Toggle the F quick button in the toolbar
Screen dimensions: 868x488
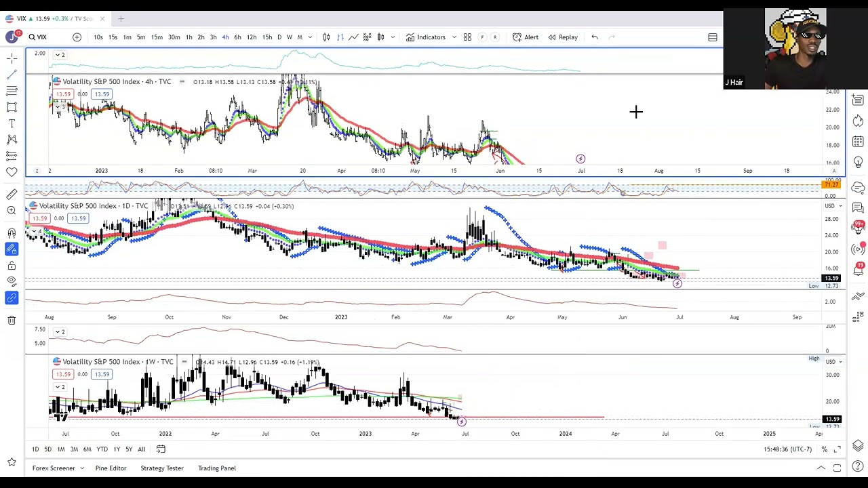pyautogui.click(x=482, y=37)
